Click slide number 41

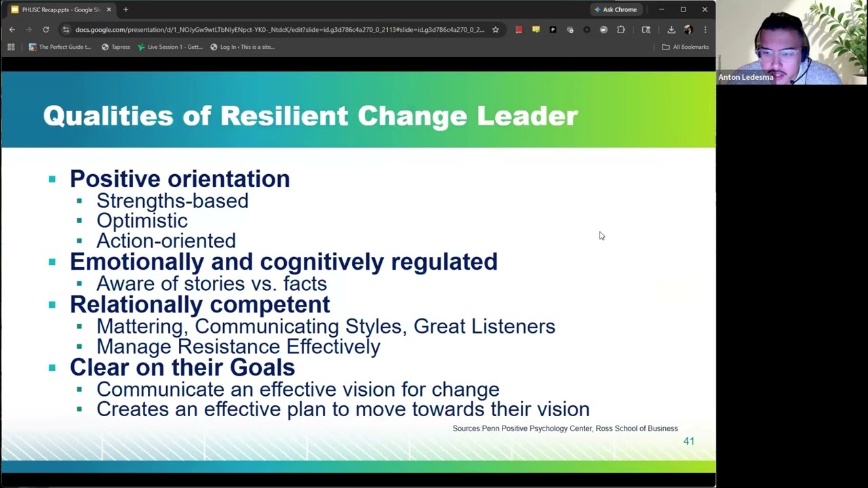[x=688, y=441]
